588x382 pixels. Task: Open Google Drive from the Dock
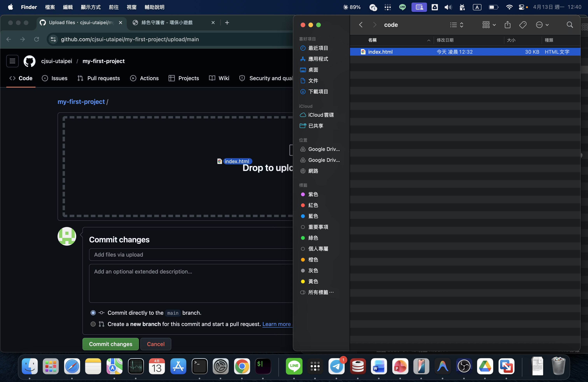(485, 366)
